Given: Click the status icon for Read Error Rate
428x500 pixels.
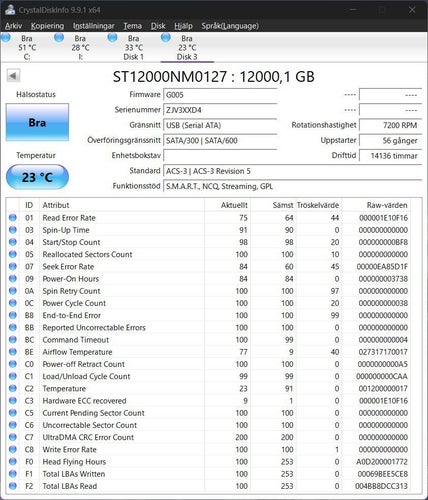Looking at the screenshot, I should 13,218.
